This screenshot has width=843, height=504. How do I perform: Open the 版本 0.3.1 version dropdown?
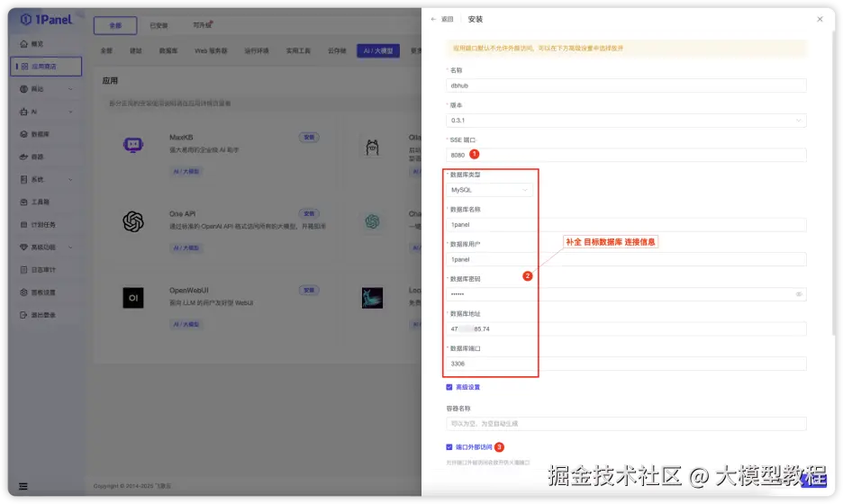click(x=626, y=121)
